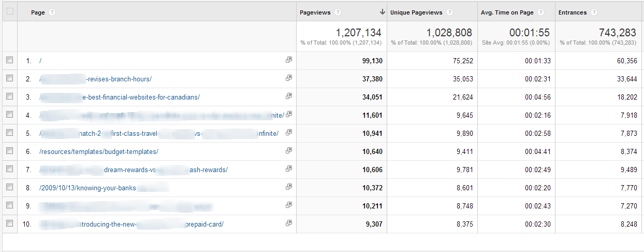
Task: Click the external link icon in row 9
Action: click(x=289, y=205)
